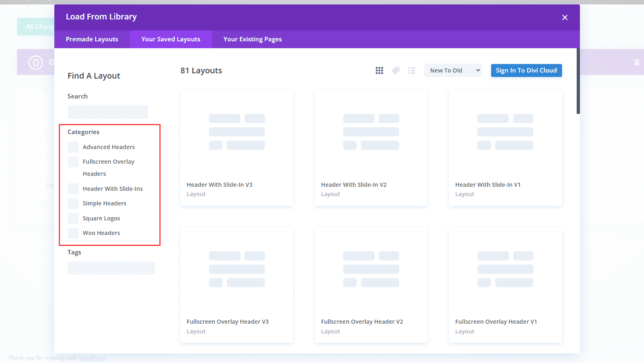
Task: Check the Header With Slide-Ins category
Action: point(73,189)
